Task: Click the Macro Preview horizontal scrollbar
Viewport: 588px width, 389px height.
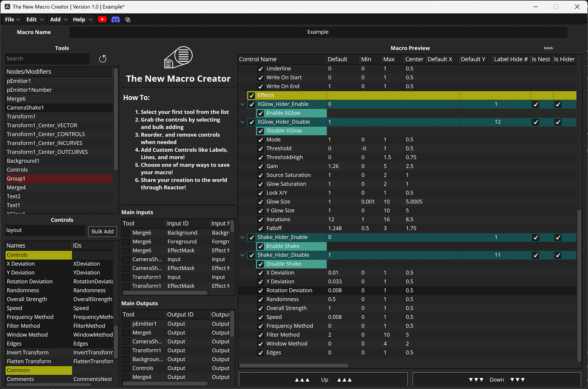Action: coord(294,365)
